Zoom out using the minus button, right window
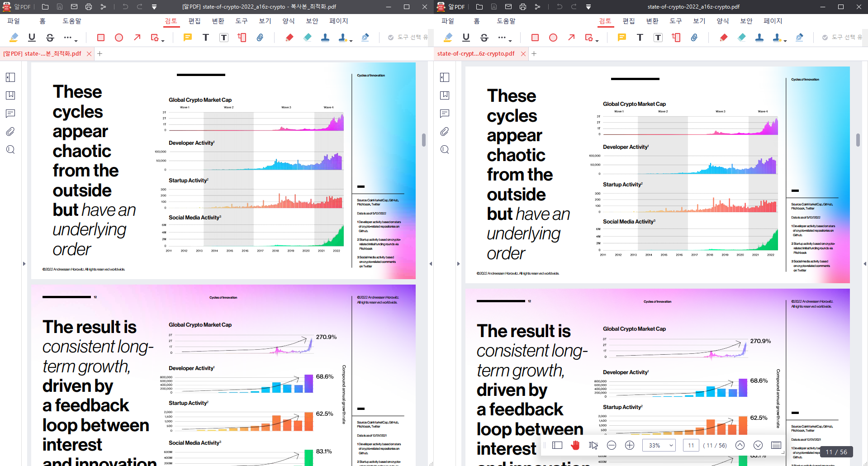The height and width of the screenshot is (466, 868). pos(612,445)
